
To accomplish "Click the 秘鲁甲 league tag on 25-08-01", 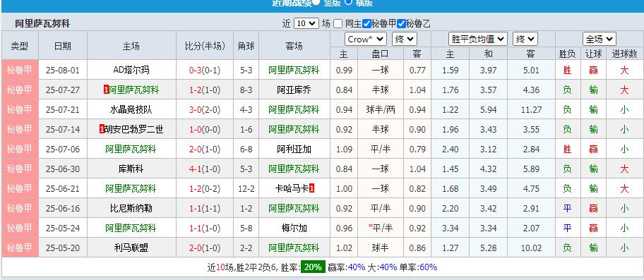I will 20,70.
